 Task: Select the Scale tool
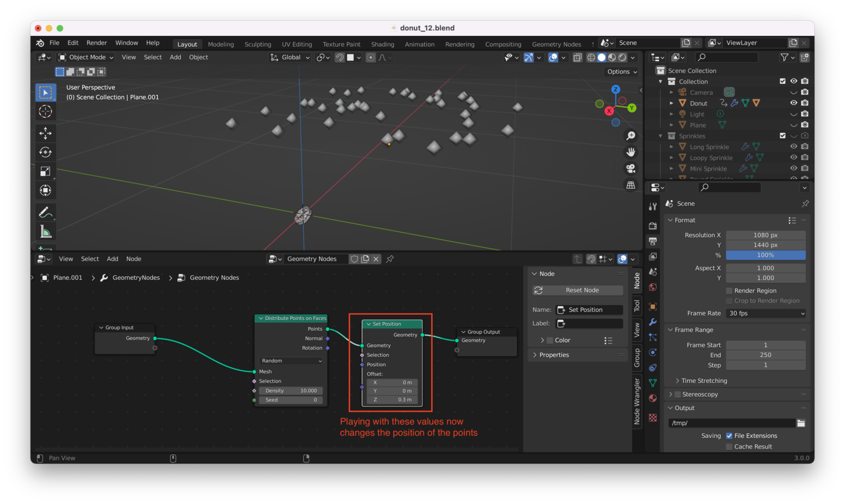coord(46,171)
